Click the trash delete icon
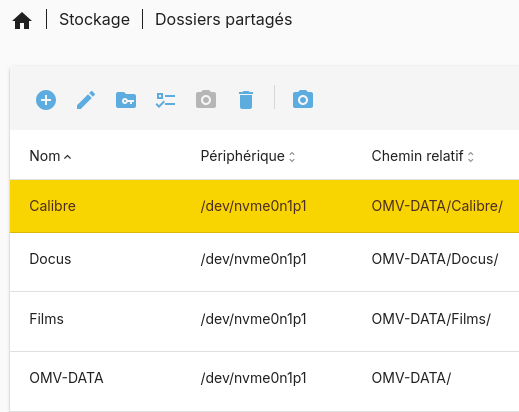The height and width of the screenshot is (412, 519). (246, 100)
